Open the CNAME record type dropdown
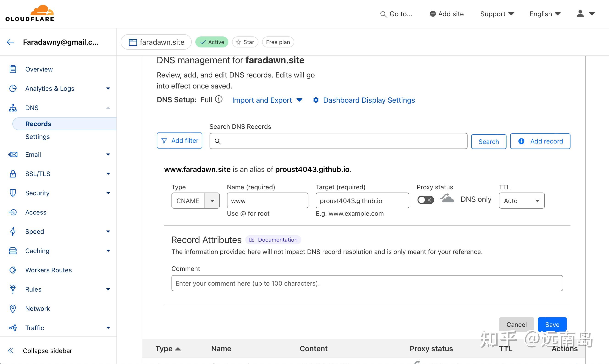 [x=212, y=200]
